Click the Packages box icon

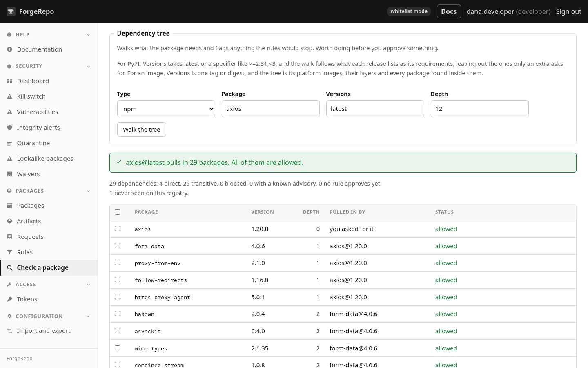(x=9, y=206)
